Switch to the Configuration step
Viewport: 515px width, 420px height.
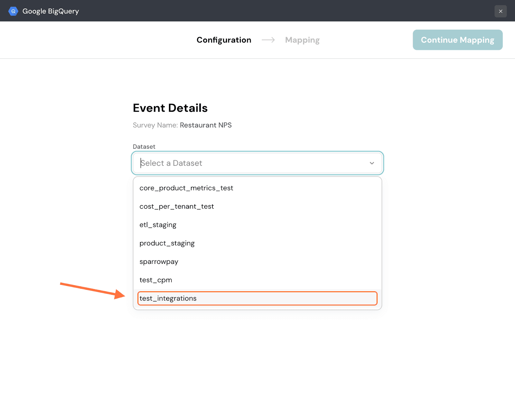pyautogui.click(x=224, y=40)
